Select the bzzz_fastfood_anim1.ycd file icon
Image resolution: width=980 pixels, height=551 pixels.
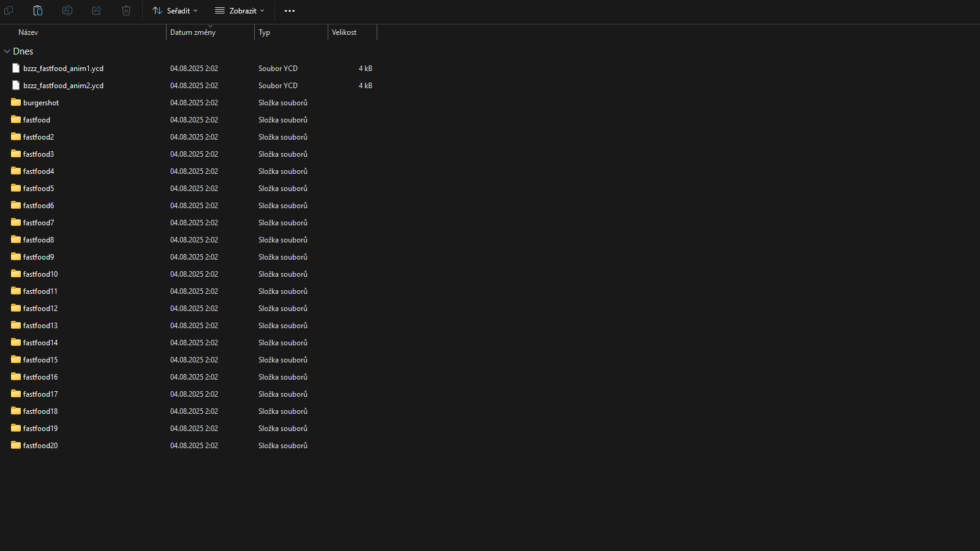(16, 68)
